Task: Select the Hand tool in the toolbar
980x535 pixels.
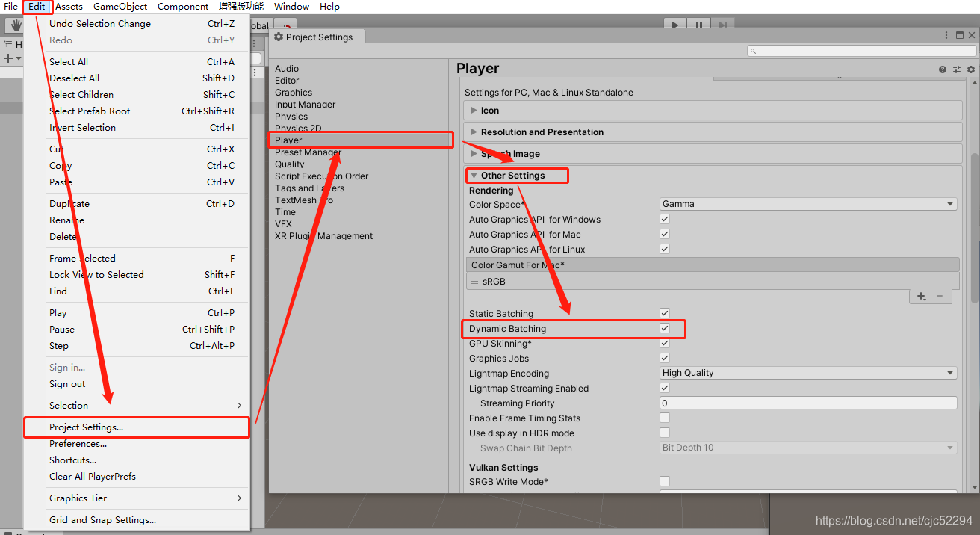Action: tap(14, 25)
